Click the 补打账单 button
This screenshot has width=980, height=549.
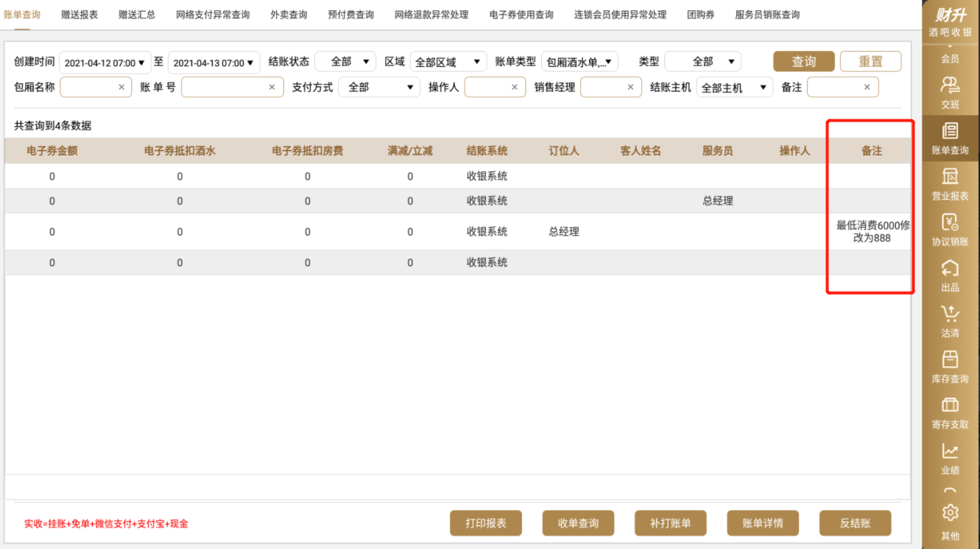coord(670,523)
